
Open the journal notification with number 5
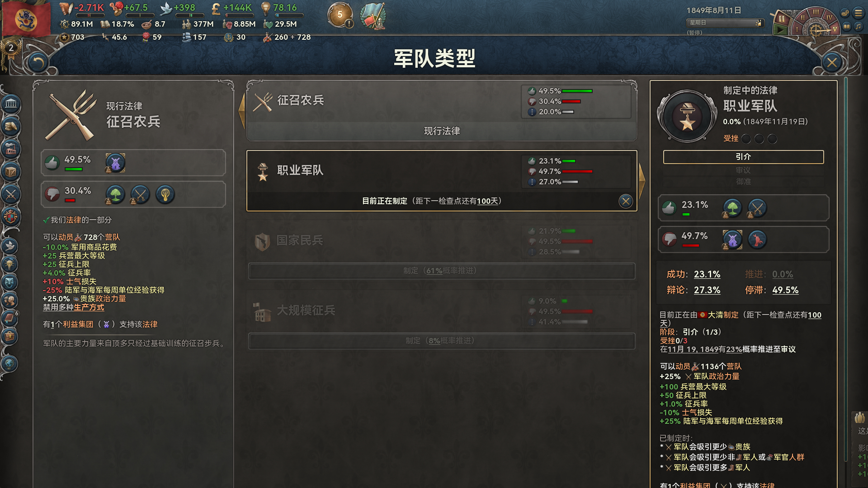[340, 15]
